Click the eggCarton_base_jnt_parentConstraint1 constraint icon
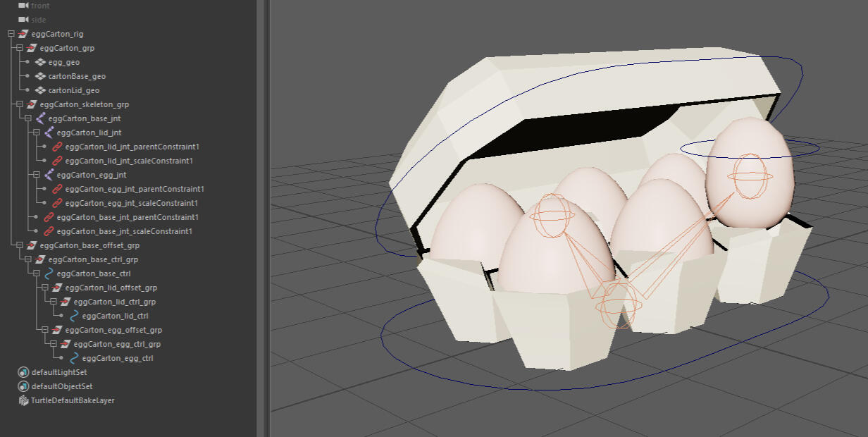This screenshot has height=437, width=868. [x=49, y=217]
